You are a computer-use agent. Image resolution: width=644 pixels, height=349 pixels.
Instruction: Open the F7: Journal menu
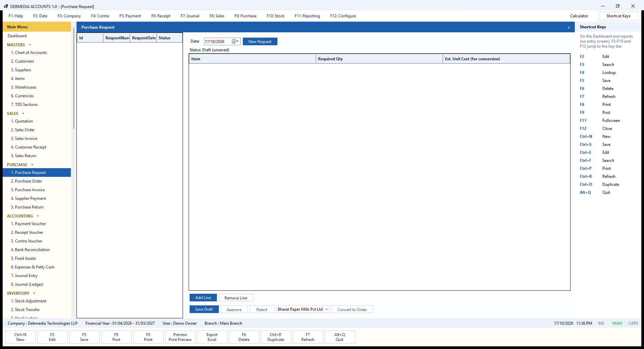[190, 16]
